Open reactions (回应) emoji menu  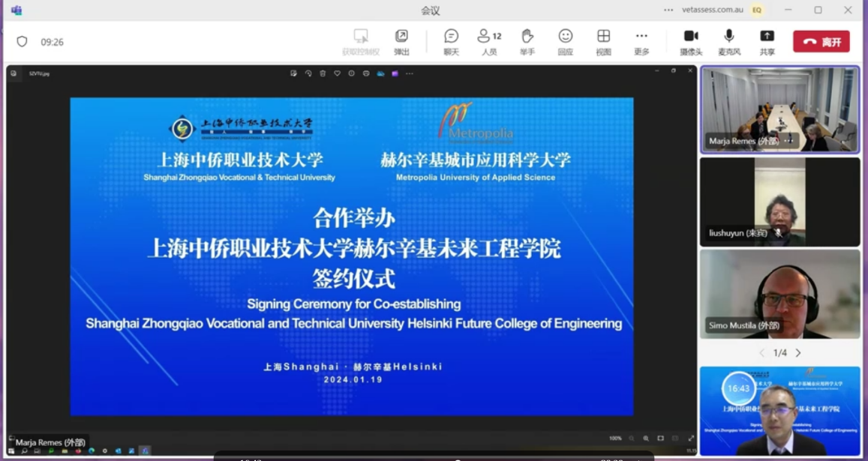[x=565, y=42]
